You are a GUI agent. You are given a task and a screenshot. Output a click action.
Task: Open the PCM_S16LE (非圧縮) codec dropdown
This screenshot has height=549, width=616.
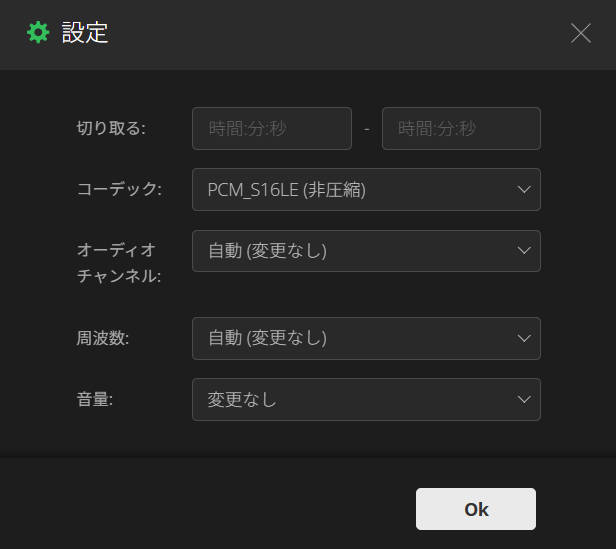[x=350, y=189]
